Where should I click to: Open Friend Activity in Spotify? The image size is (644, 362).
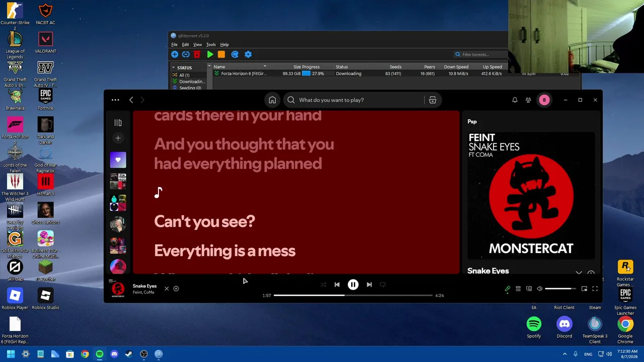[x=528, y=100]
